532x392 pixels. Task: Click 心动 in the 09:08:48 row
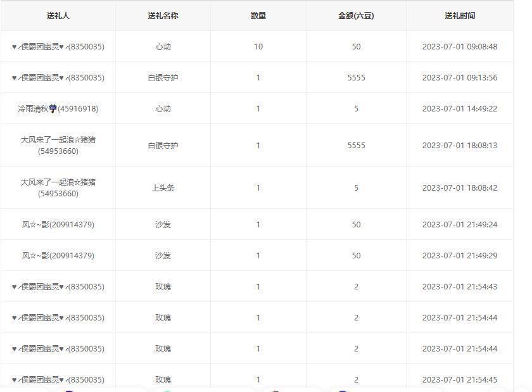[163, 46]
